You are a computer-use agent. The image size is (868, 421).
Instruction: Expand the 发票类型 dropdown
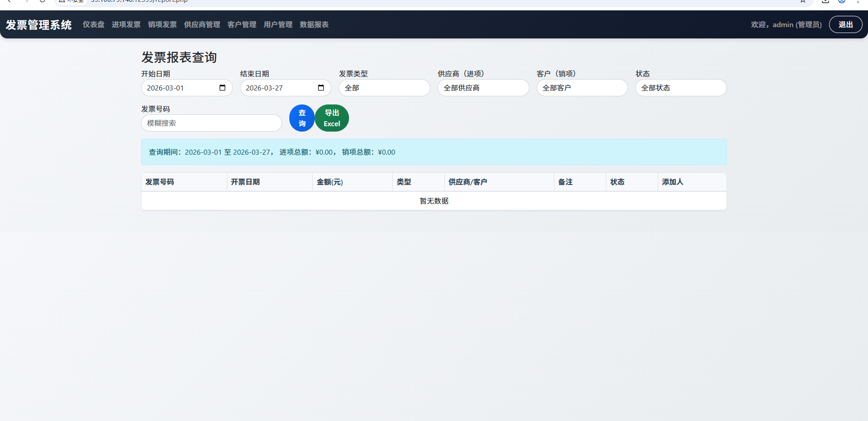(384, 88)
